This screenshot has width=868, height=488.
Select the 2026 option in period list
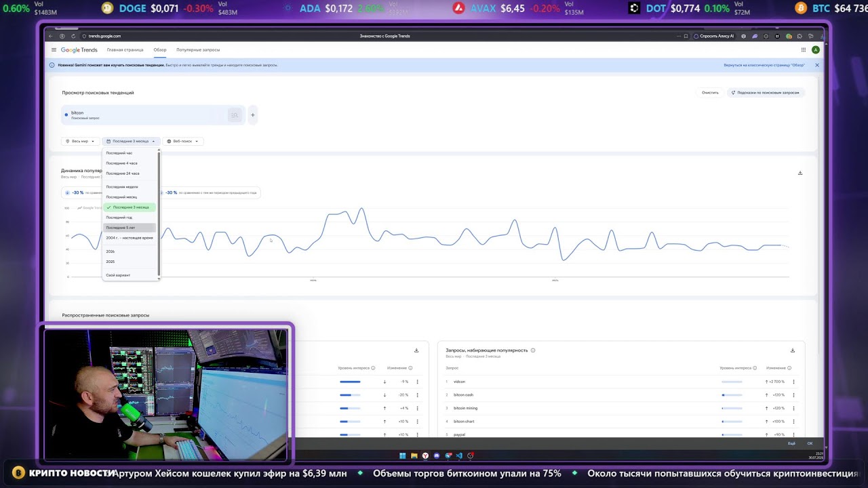click(x=130, y=251)
